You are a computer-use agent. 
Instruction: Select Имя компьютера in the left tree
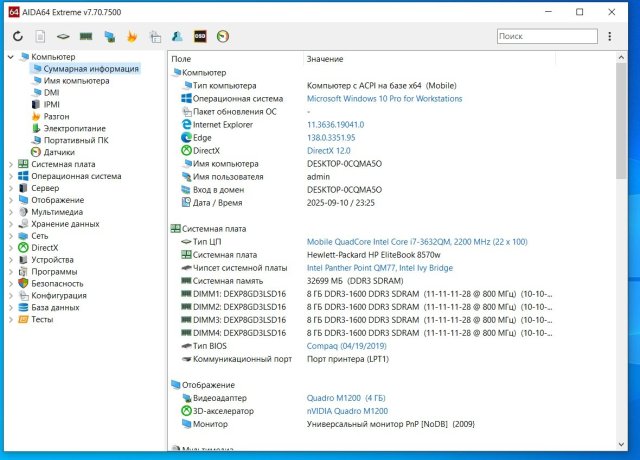point(76,81)
